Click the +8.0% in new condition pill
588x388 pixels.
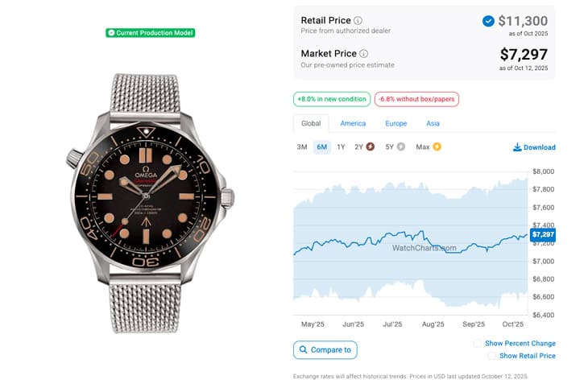(331, 99)
